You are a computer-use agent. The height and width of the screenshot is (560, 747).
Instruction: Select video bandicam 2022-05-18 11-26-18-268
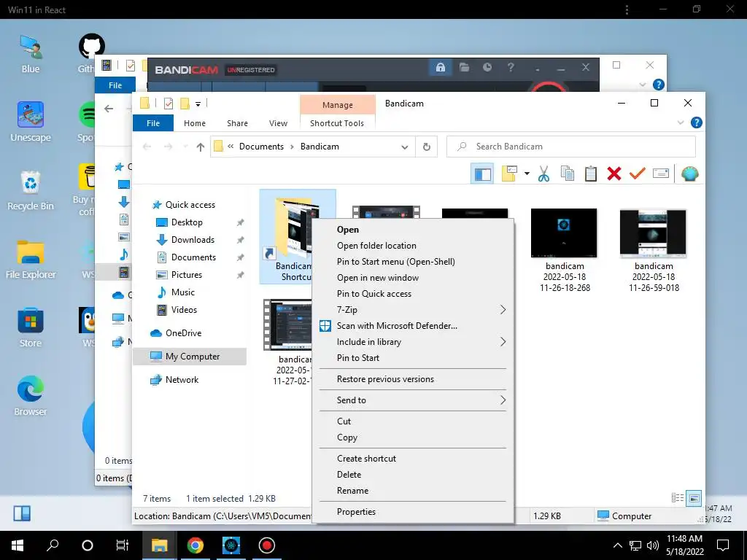[x=564, y=250]
